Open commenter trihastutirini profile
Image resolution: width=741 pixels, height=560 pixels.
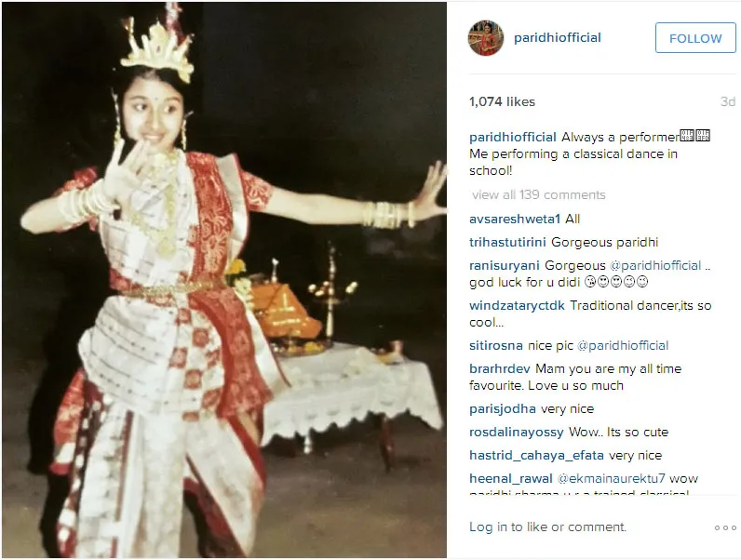pos(507,242)
